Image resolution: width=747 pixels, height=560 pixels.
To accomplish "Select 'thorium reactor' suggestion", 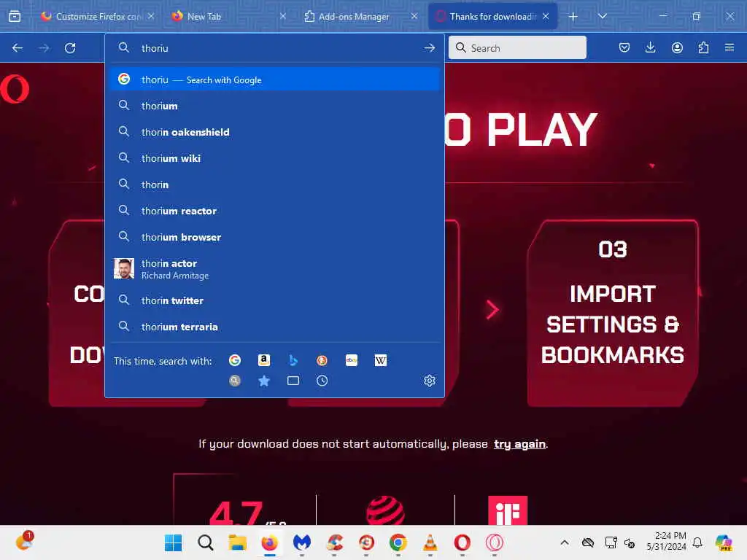I will point(274,211).
